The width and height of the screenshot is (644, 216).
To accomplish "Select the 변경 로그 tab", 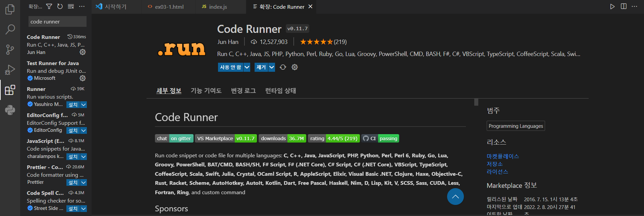I will (243, 91).
